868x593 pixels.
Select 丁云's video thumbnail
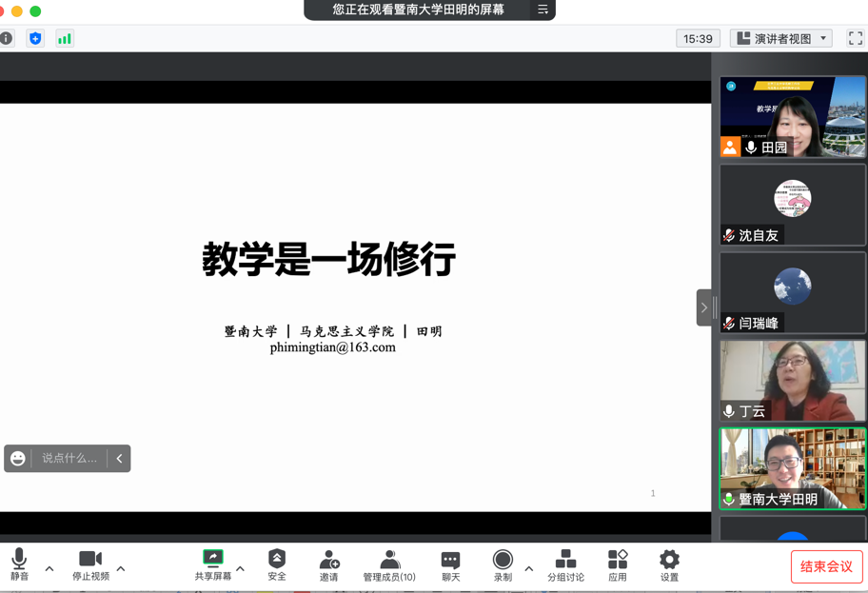(x=792, y=381)
